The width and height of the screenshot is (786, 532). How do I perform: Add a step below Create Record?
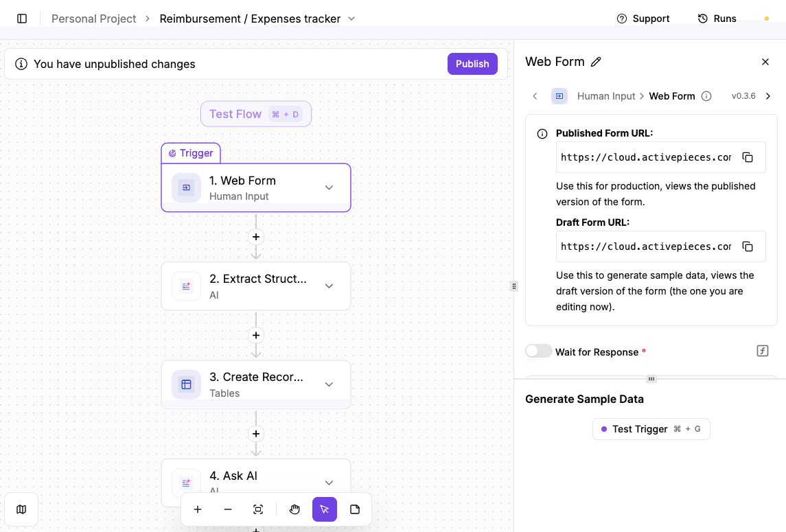(x=255, y=433)
